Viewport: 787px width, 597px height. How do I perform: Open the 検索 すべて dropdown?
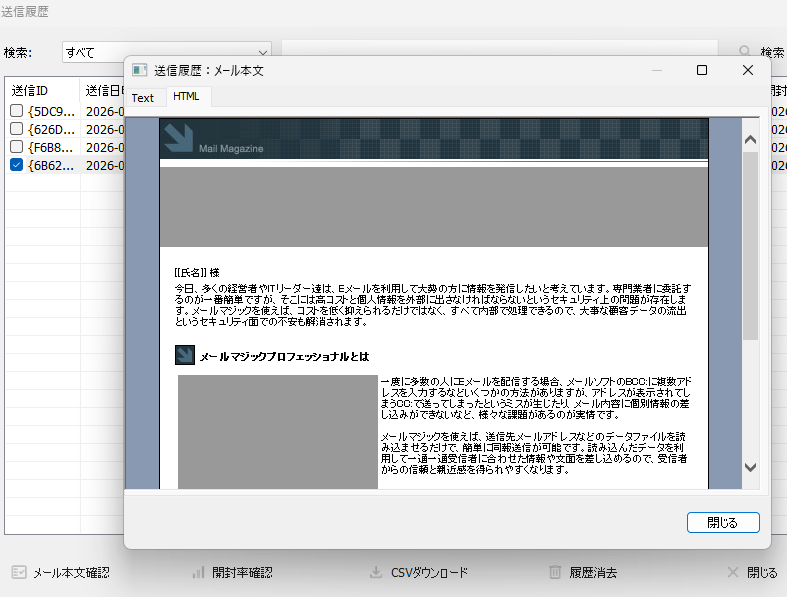pos(167,52)
